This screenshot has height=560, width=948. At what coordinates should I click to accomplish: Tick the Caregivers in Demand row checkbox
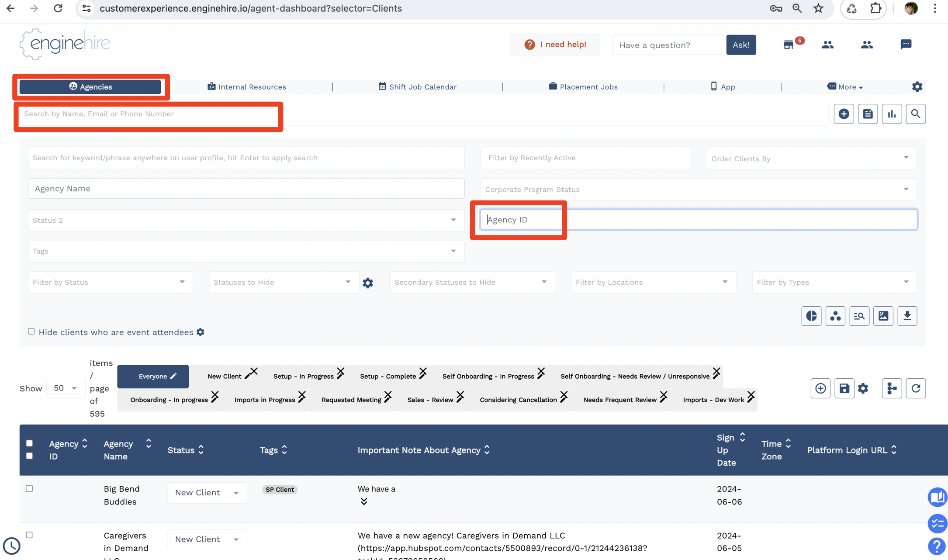[x=29, y=535]
